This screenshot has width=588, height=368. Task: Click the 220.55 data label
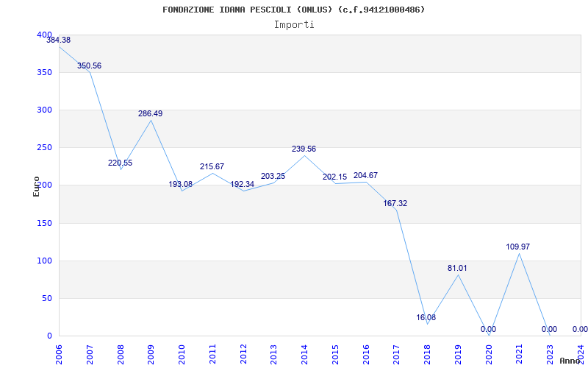(120, 163)
